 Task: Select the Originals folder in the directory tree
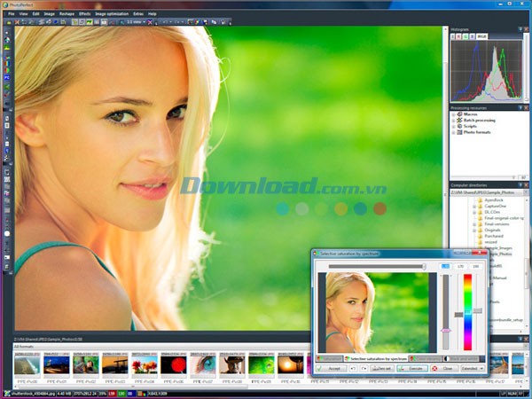[x=494, y=230]
